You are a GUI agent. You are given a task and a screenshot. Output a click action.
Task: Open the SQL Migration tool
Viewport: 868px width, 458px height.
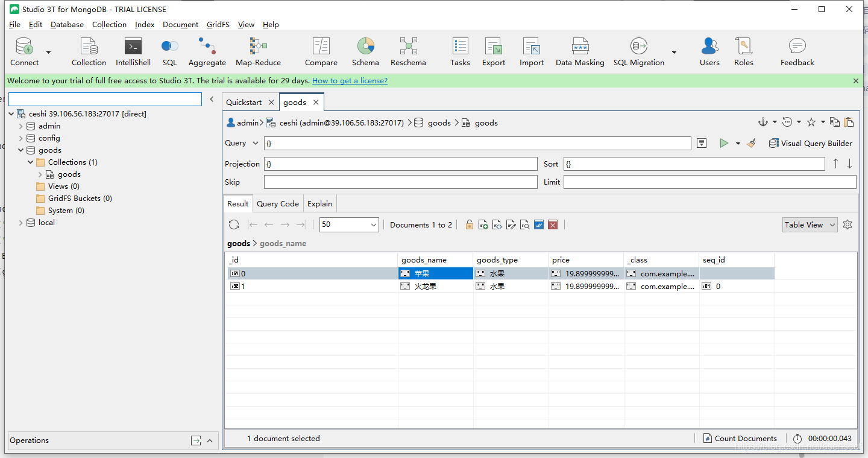click(639, 52)
